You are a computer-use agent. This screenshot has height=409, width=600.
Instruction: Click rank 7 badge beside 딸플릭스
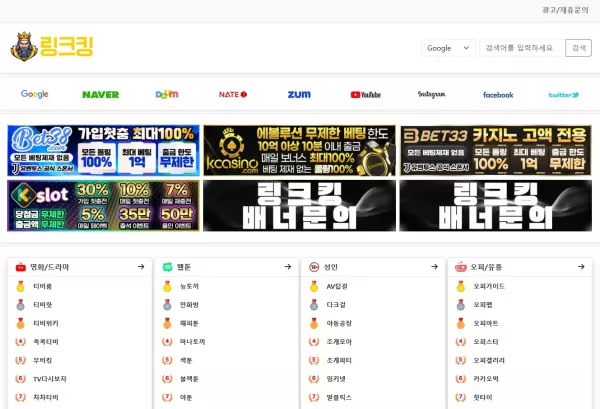(x=314, y=397)
